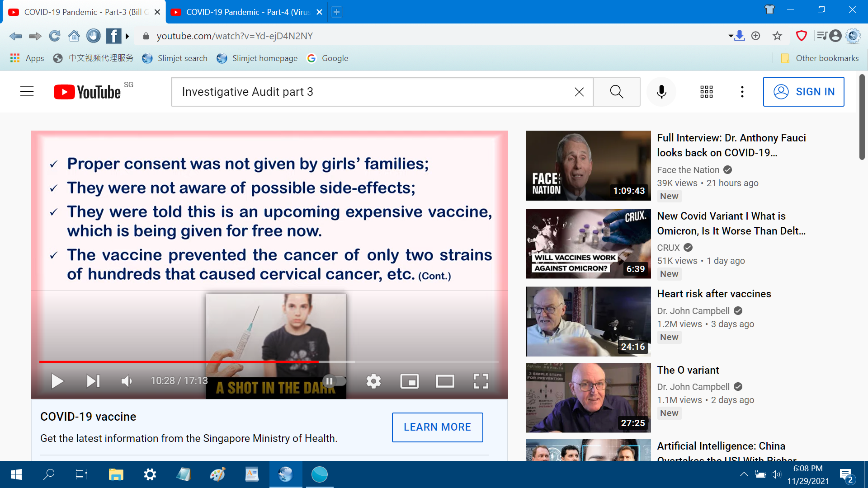The height and width of the screenshot is (488, 868).
Task: Select the COVID-19 Pandemic Part-3 tab
Action: (84, 12)
